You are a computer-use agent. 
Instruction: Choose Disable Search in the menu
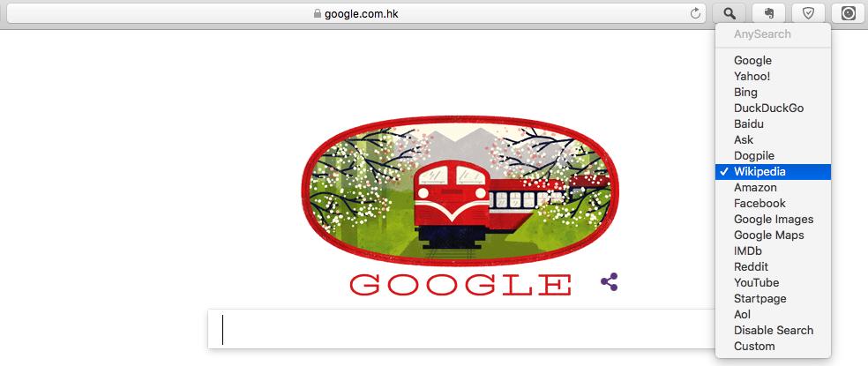click(x=773, y=331)
